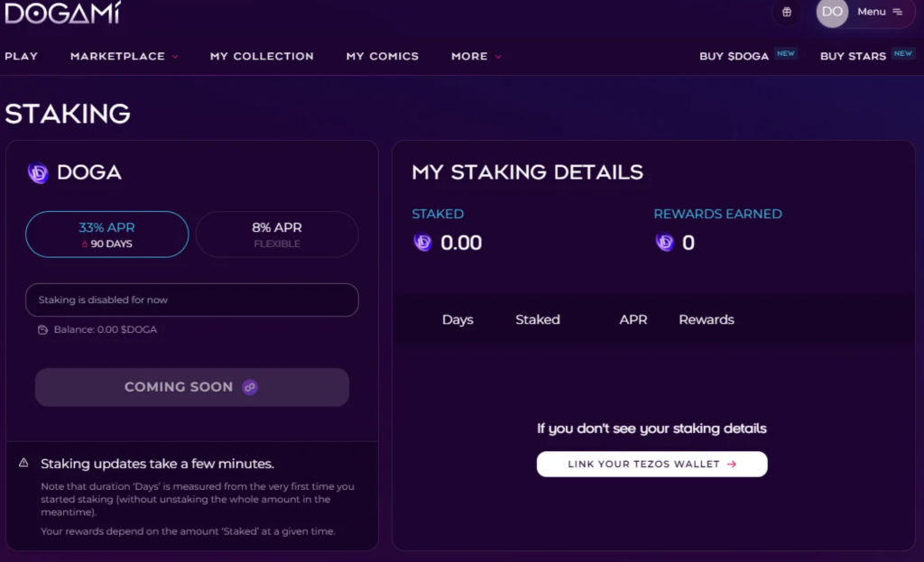Open My Collection
Screen dimensions: 924x562
click(x=263, y=57)
